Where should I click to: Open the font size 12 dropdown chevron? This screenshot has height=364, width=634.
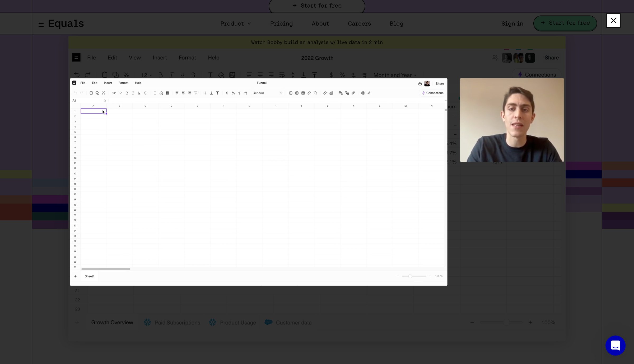tap(121, 93)
